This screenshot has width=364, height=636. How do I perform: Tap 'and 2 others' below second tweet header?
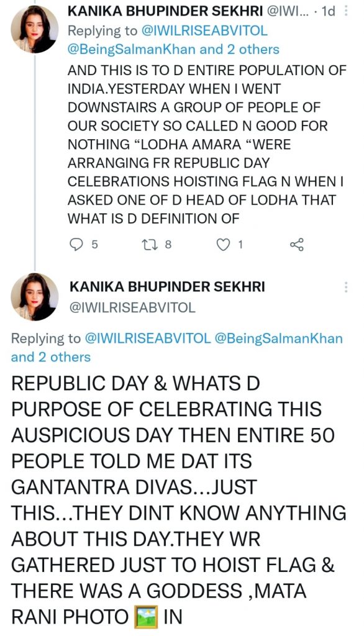tap(51, 357)
